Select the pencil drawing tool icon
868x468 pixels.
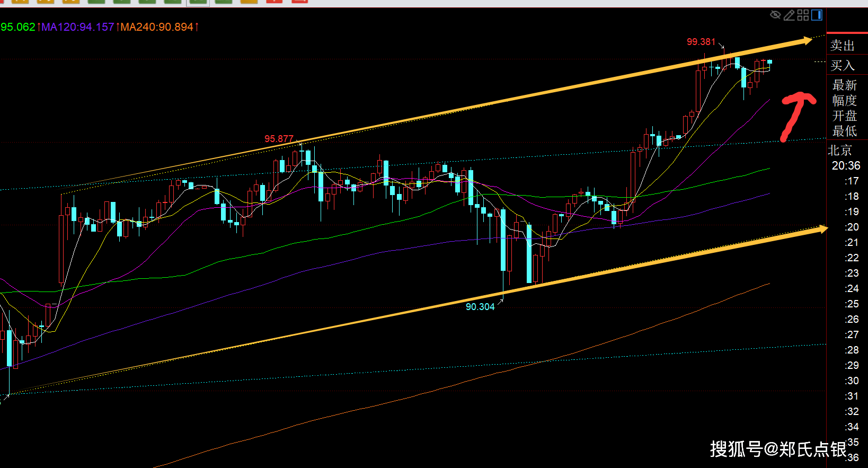[789, 15]
